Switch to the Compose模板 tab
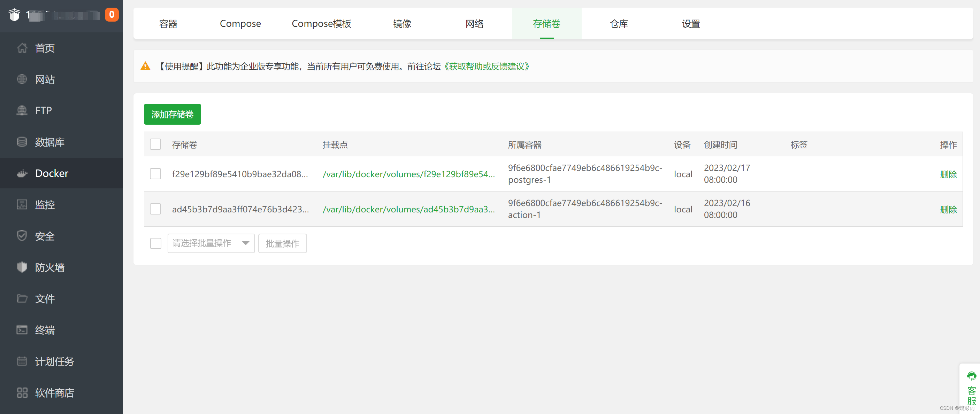This screenshot has height=414, width=980. tap(321, 24)
